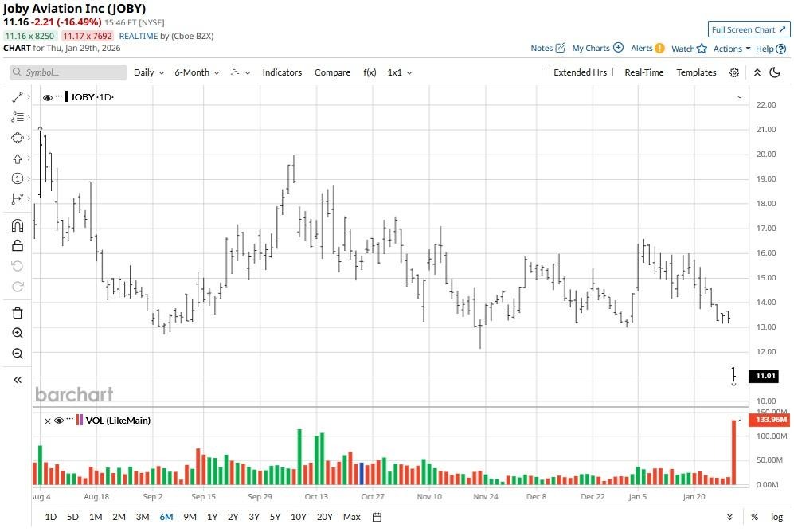Click the bid quote 11.16 x 8250
Image resolution: width=794 pixels, height=532 pixels.
29,36
